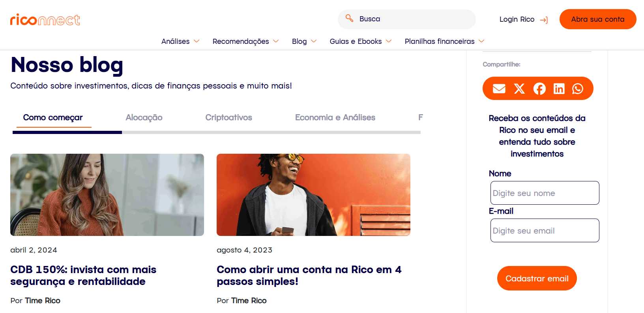Image resolution: width=644 pixels, height=313 pixels.
Task: Share on WhatsApp icon
Action: [x=578, y=89]
